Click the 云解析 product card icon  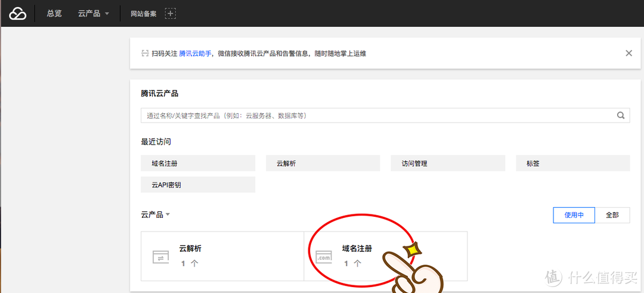coord(160,257)
